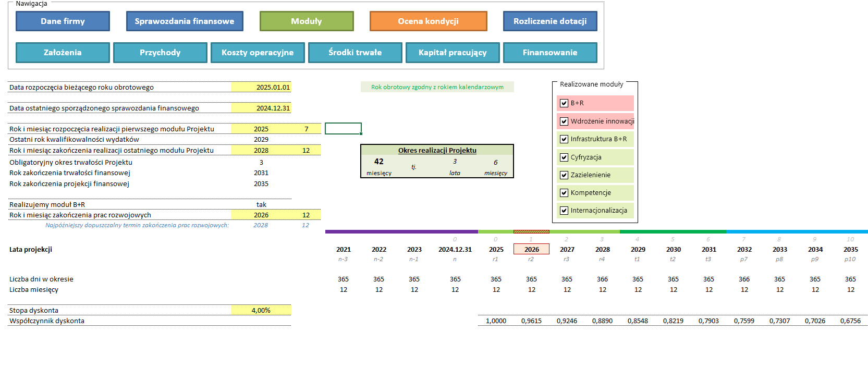The height and width of the screenshot is (368, 868).
Task: Toggle the Internacjonalizacja checkbox
Action: pos(564,211)
